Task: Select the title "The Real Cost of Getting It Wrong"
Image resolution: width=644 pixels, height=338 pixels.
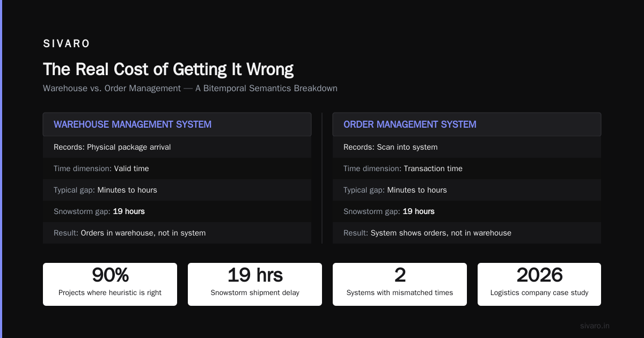Action: coord(168,70)
